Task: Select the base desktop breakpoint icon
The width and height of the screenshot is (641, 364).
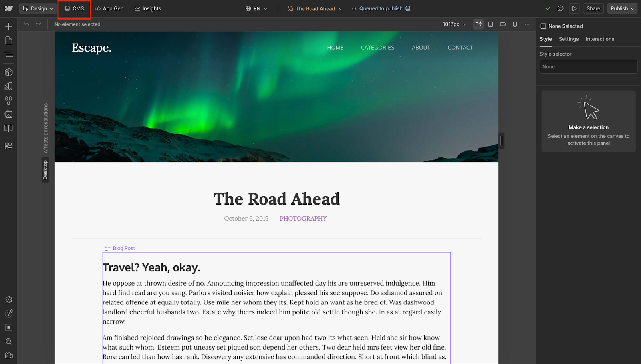Action: click(478, 24)
